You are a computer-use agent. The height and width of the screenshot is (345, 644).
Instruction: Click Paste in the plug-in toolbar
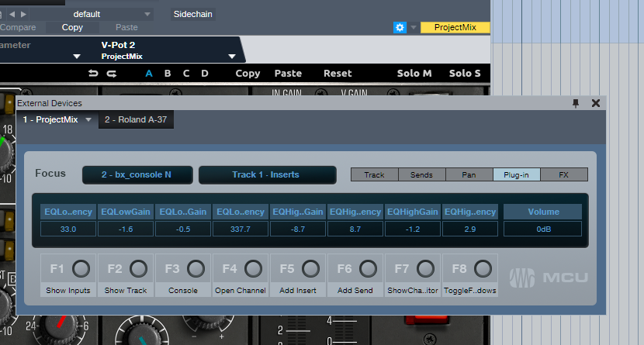[x=288, y=74]
